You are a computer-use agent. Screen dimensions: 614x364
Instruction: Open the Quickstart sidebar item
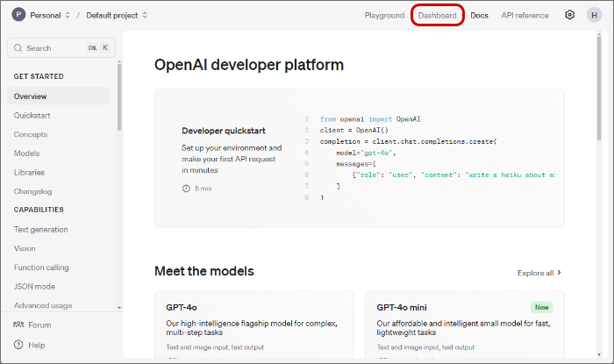click(32, 116)
